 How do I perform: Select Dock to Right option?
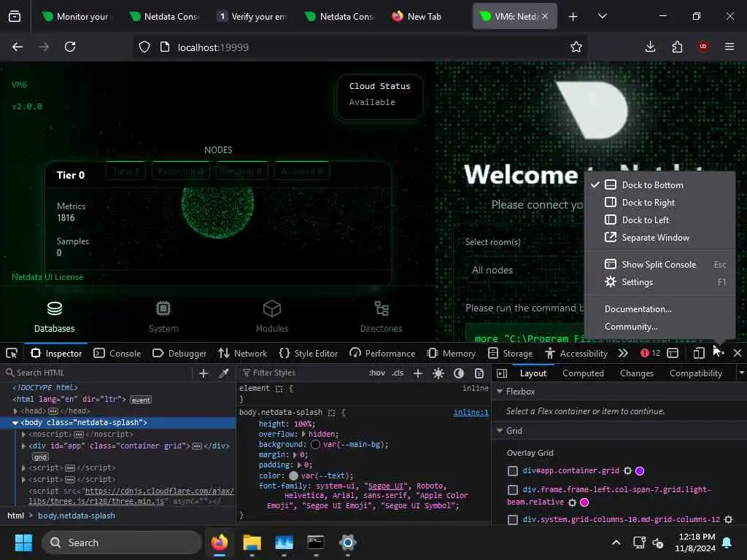[x=659, y=203]
